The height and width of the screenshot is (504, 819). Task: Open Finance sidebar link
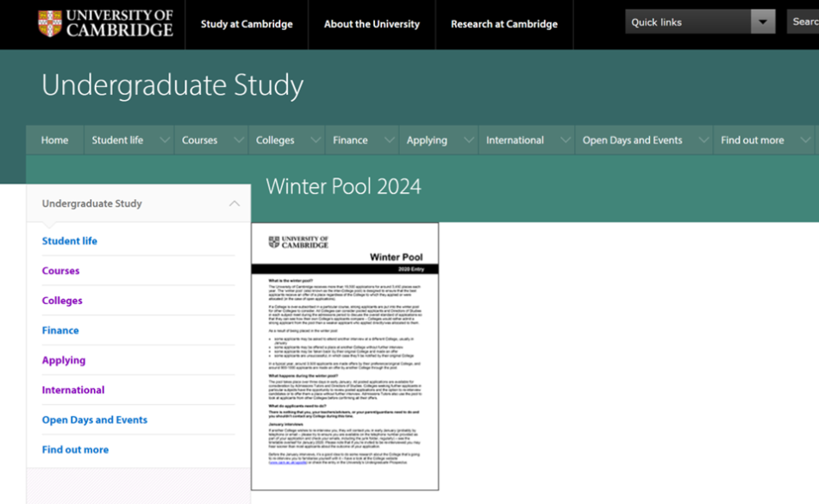click(60, 330)
